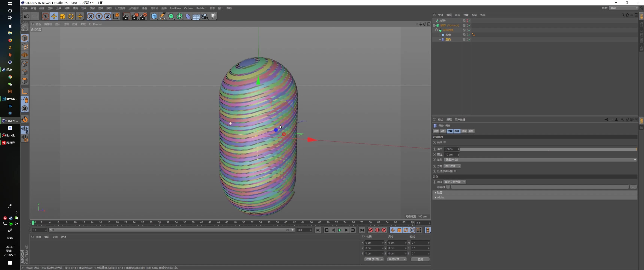Open the 运动图形 menu

(133, 8)
